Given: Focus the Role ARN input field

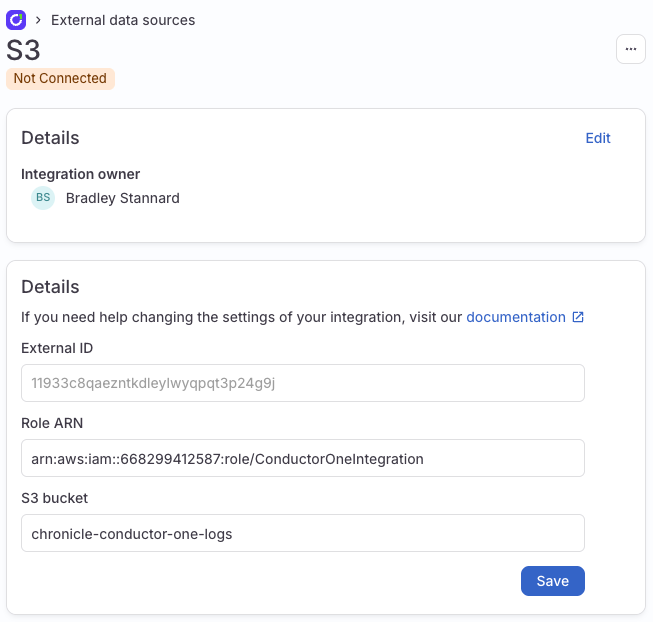Looking at the screenshot, I should tap(303, 458).
